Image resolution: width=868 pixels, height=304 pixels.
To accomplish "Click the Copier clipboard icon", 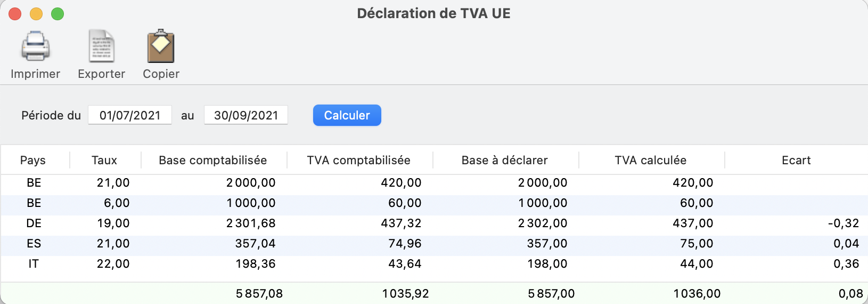I will 161,46.
